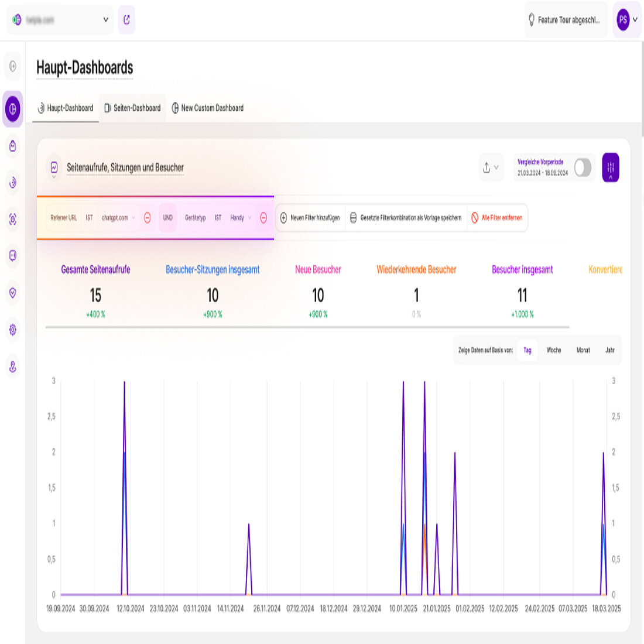Click Neuen Filter hinzufügen
This screenshot has height=644, width=644.
310,218
